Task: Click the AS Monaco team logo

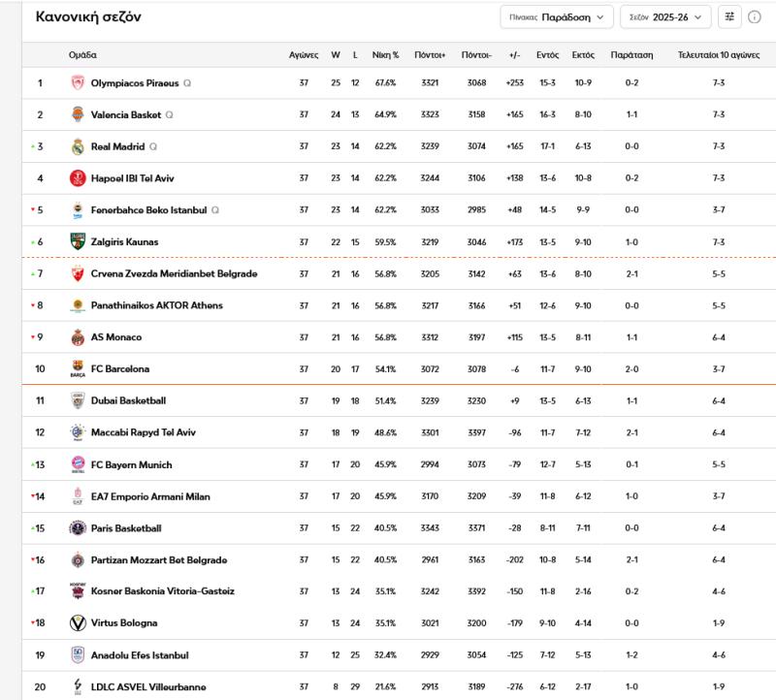Action: [x=78, y=336]
